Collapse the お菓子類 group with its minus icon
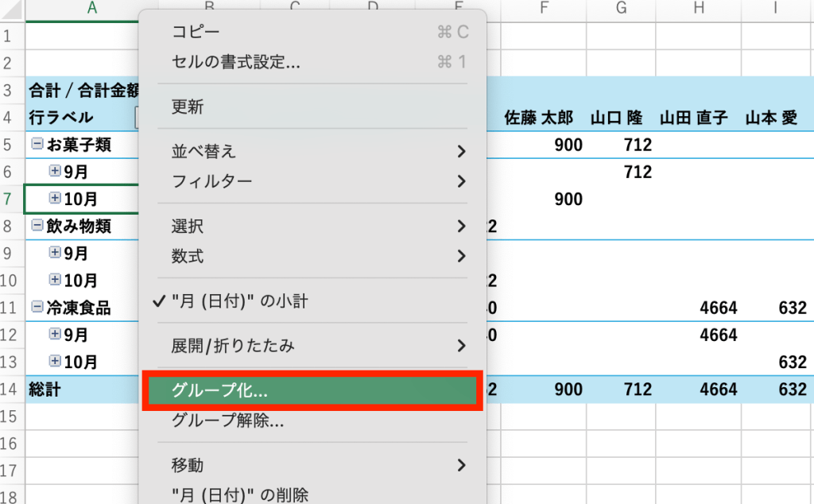 [37, 145]
